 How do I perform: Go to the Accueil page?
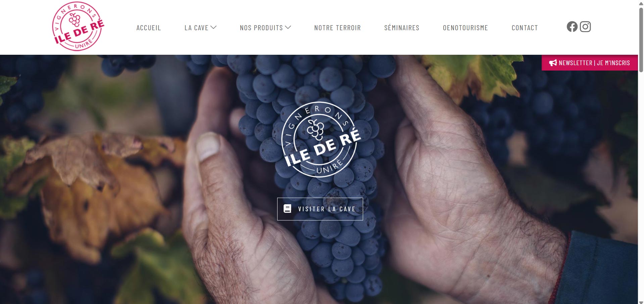point(149,28)
